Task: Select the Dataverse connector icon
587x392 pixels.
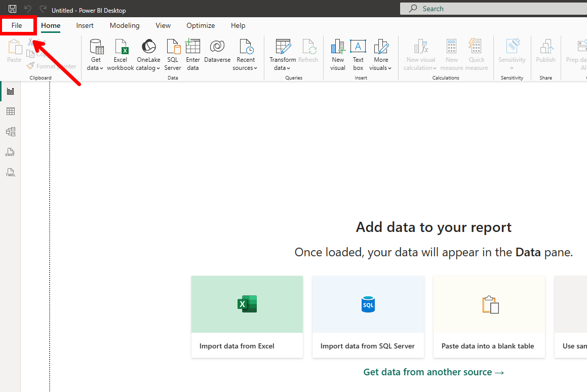Action: 217,47
